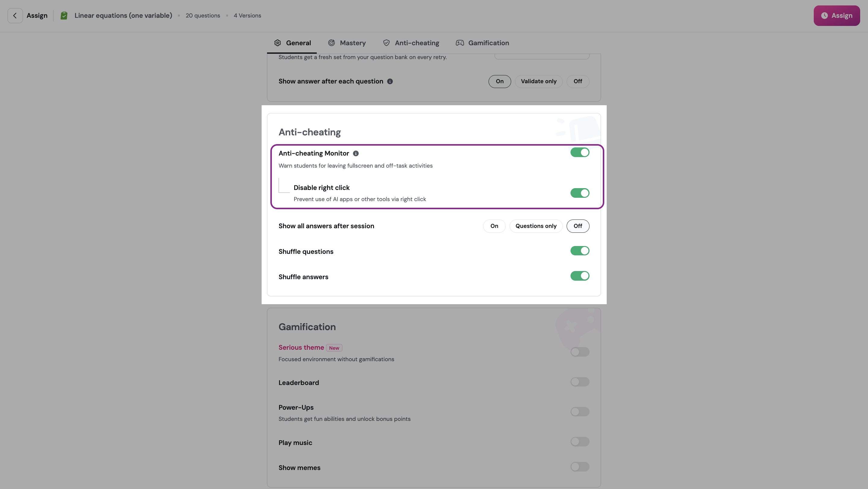This screenshot has height=489, width=868.
Task: Enable the Play music toggle
Action: click(x=580, y=442)
